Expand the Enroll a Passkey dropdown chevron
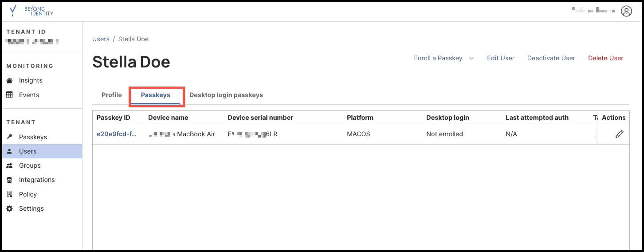This screenshot has height=252, width=644. point(471,58)
